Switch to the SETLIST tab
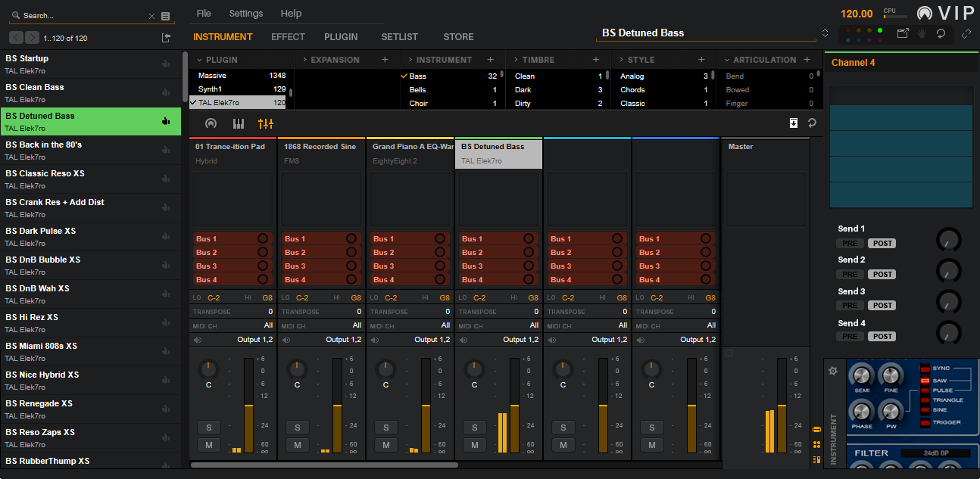The image size is (980, 479). point(399,37)
